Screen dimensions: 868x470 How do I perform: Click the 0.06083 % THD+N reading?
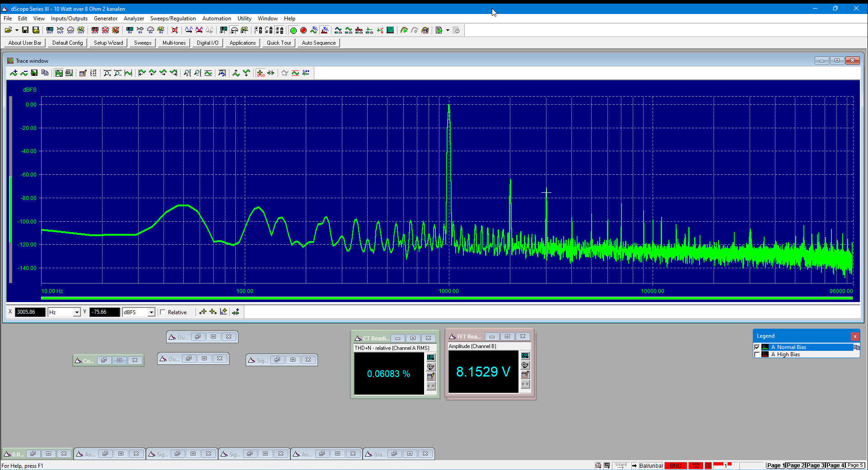pos(388,374)
